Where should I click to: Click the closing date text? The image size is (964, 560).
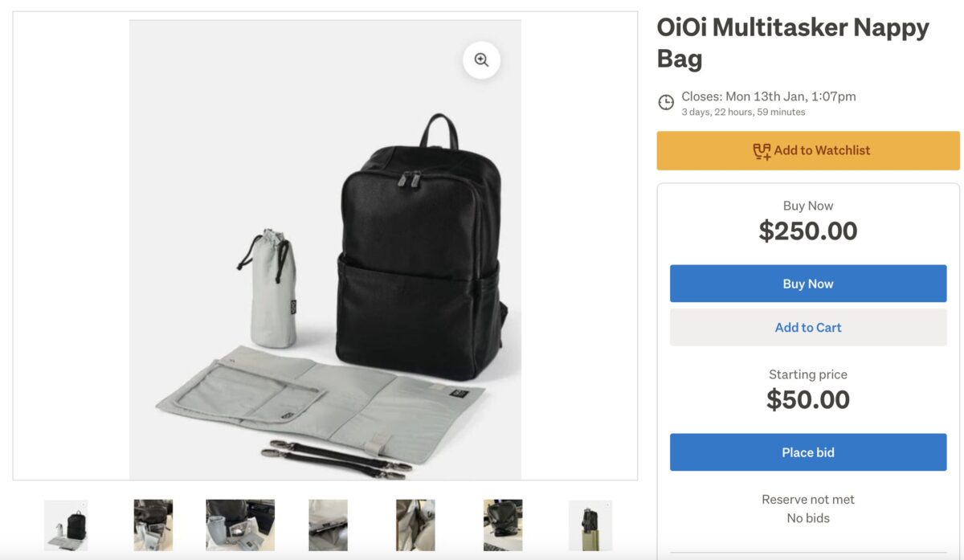coord(769,96)
